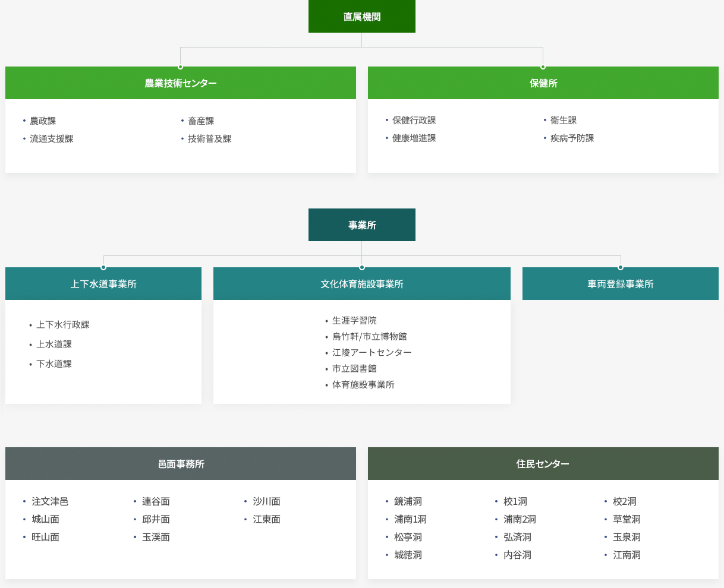Visit 旺山面 office page
Screen dimensions: 724x588
(x=46, y=537)
